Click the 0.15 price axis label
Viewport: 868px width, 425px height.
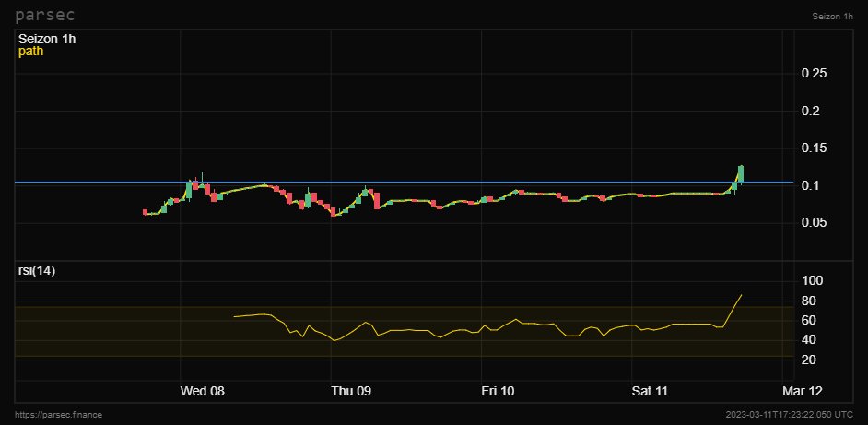814,148
